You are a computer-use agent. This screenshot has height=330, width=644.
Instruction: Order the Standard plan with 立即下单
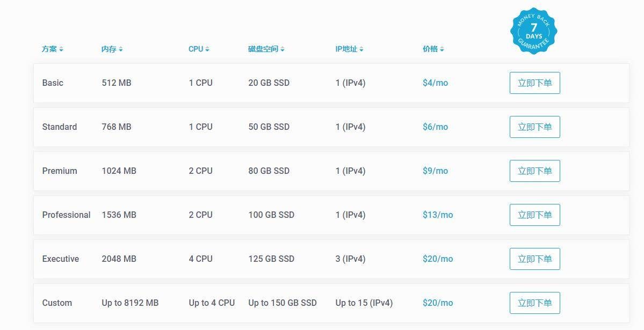535,127
